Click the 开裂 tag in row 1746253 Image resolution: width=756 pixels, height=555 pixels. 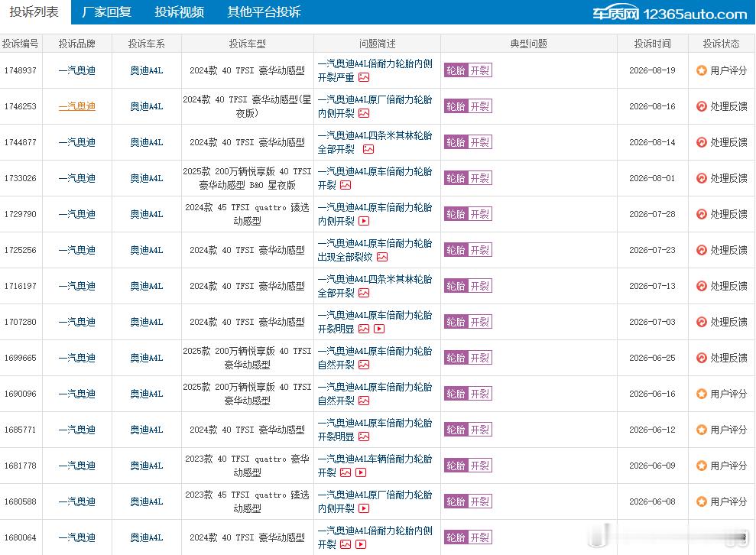pos(480,106)
